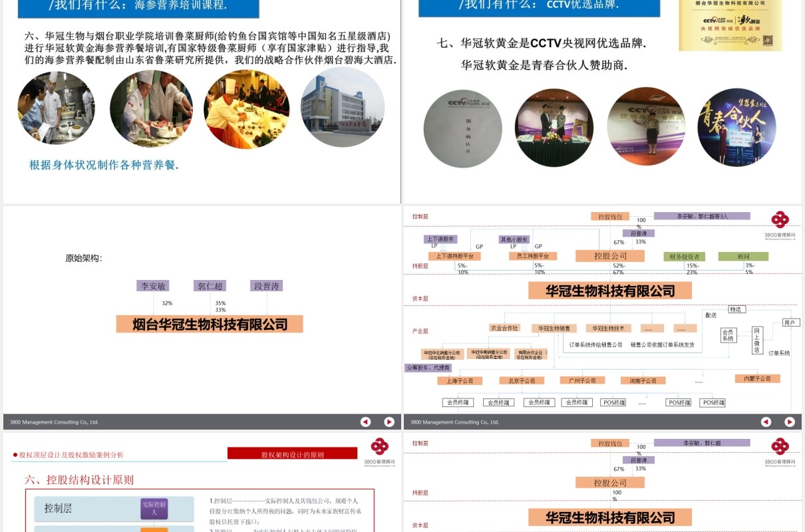Select the blue 海参营养培训课程 title banner

(138, 8)
